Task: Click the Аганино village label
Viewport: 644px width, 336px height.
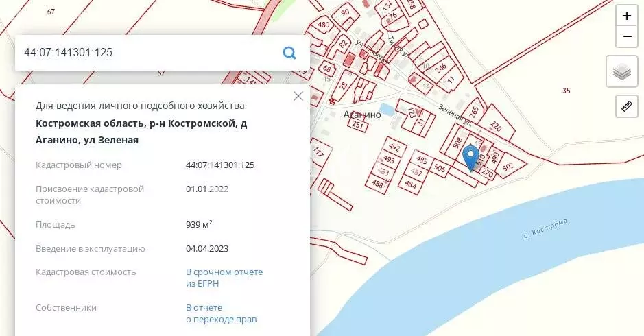Action: [x=362, y=115]
